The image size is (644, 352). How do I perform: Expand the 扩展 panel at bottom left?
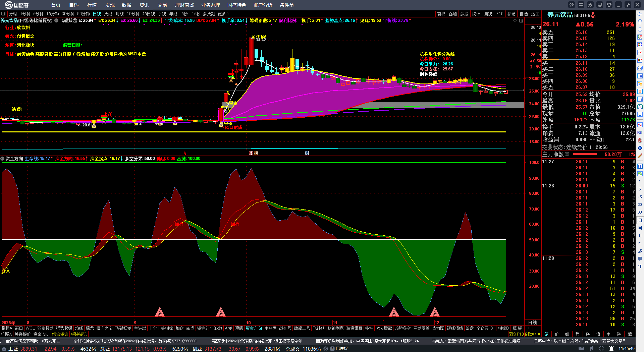(x=6, y=334)
